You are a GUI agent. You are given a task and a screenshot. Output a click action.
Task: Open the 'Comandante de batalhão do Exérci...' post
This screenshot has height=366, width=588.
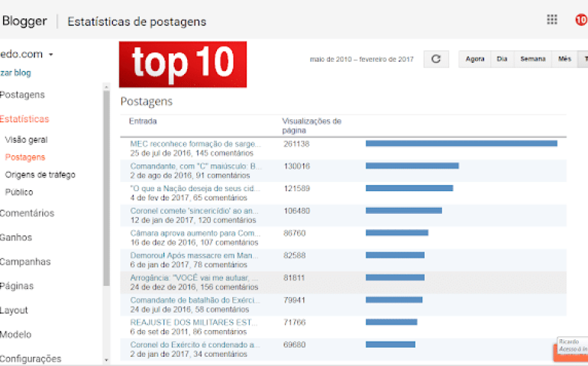click(195, 300)
